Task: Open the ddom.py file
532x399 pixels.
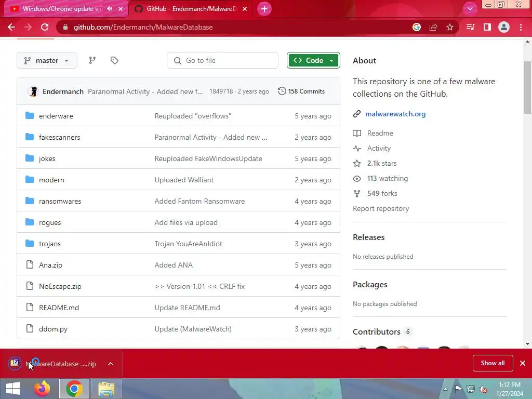Action: [54, 329]
